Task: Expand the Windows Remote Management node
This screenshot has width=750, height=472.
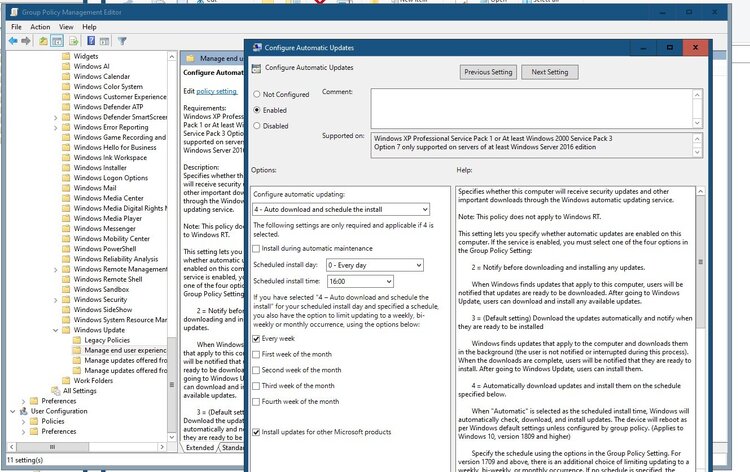Action: (x=55, y=270)
